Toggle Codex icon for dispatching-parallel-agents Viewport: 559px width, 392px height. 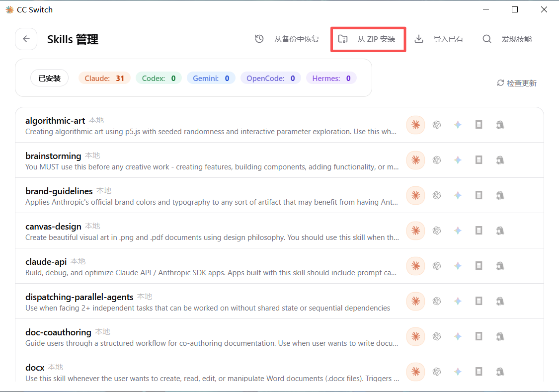(437, 301)
